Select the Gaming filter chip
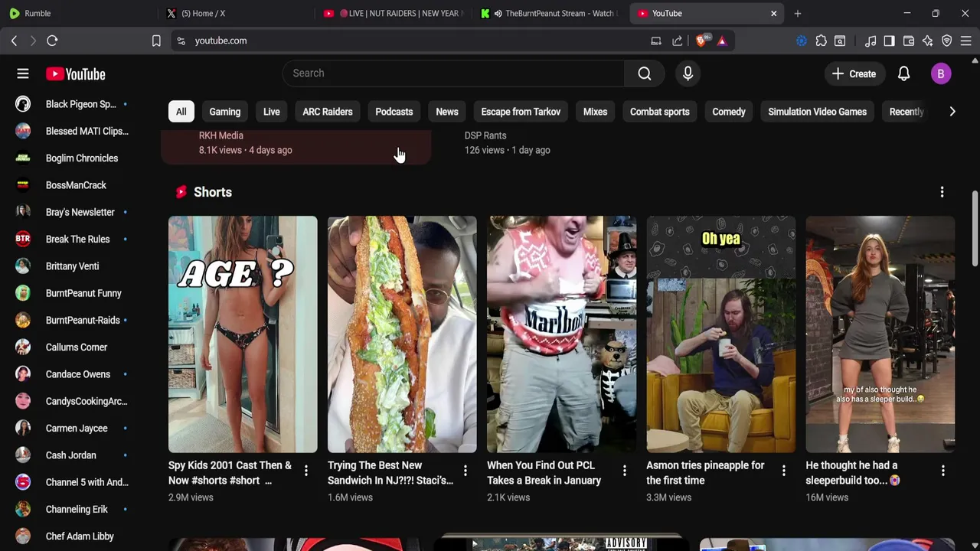Viewport: 980px width, 551px height. [225, 112]
